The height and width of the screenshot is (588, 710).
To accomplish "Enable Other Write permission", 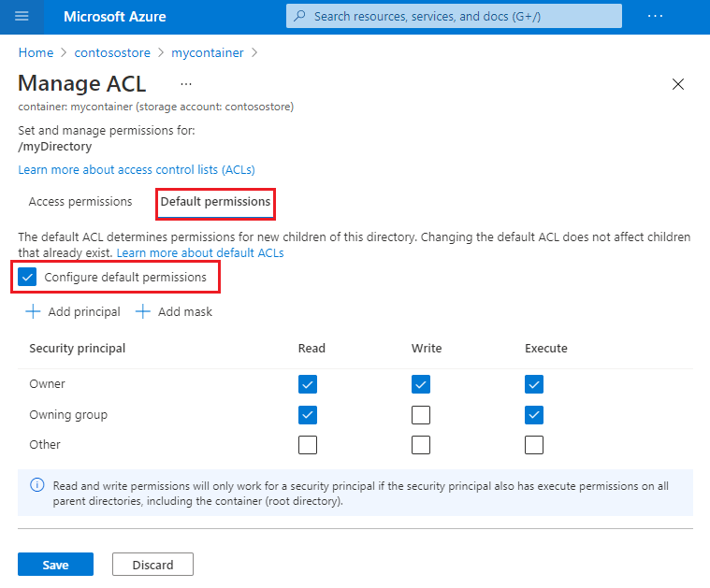I will (x=421, y=445).
